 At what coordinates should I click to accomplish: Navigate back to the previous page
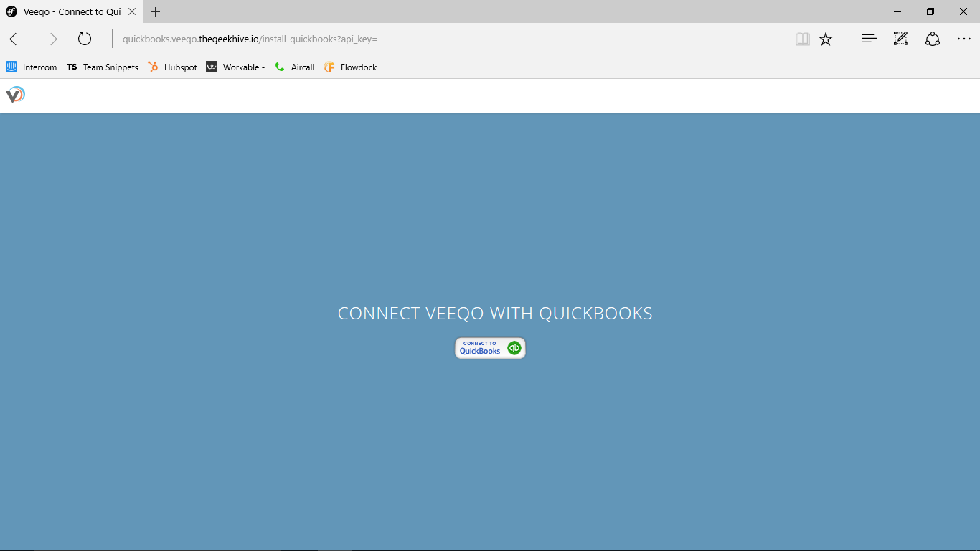[16, 39]
